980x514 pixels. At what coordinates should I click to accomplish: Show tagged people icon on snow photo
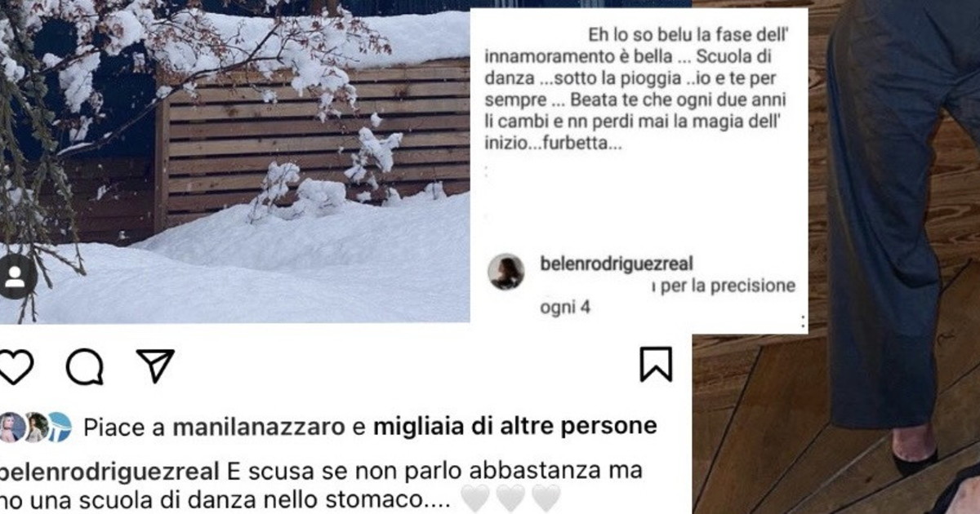16,277
